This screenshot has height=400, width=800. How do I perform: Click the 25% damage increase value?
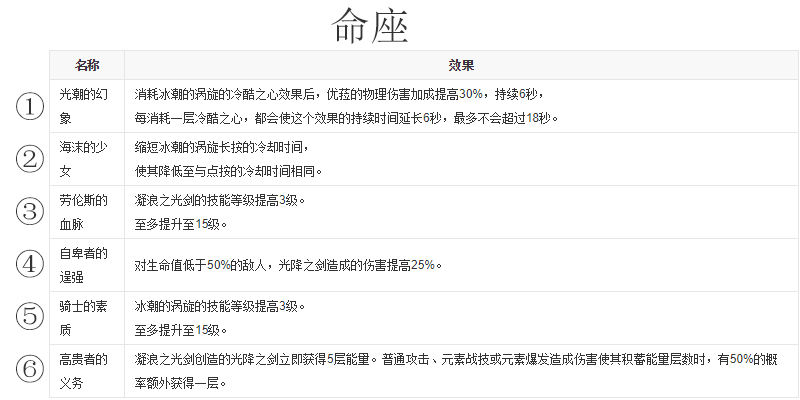pyautogui.click(x=423, y=265)
